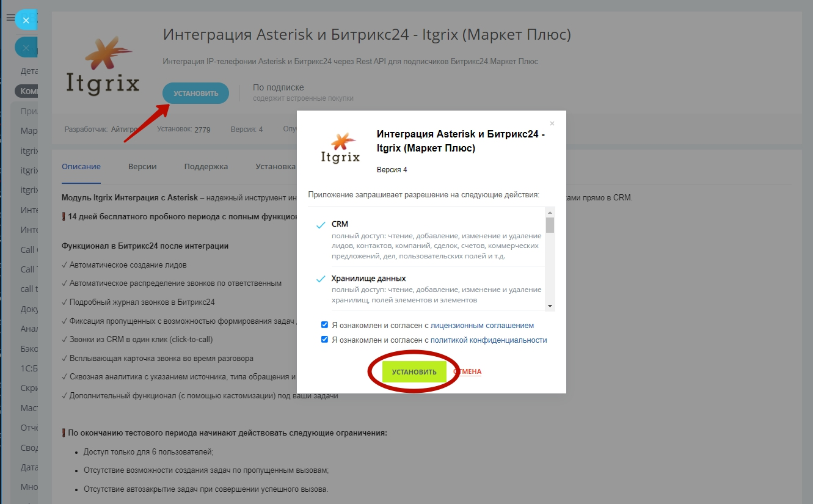Click the Доступ только для 6 пользователей bullet

click(x=148, y=452)
